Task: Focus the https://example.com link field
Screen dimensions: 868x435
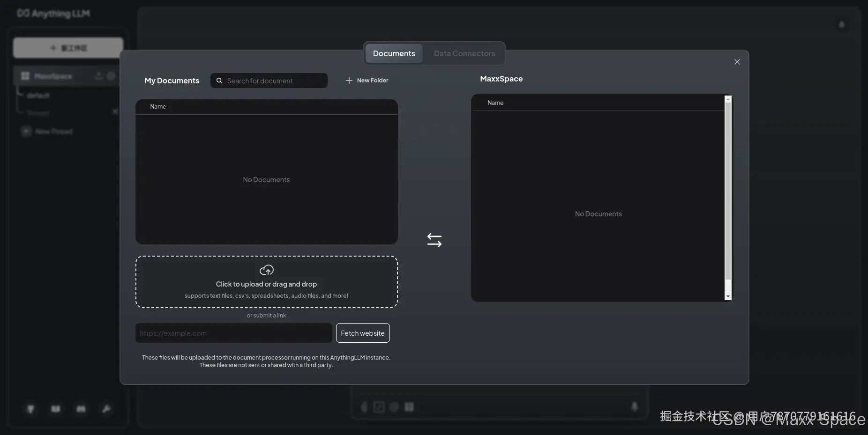Action: pos(234,333)
